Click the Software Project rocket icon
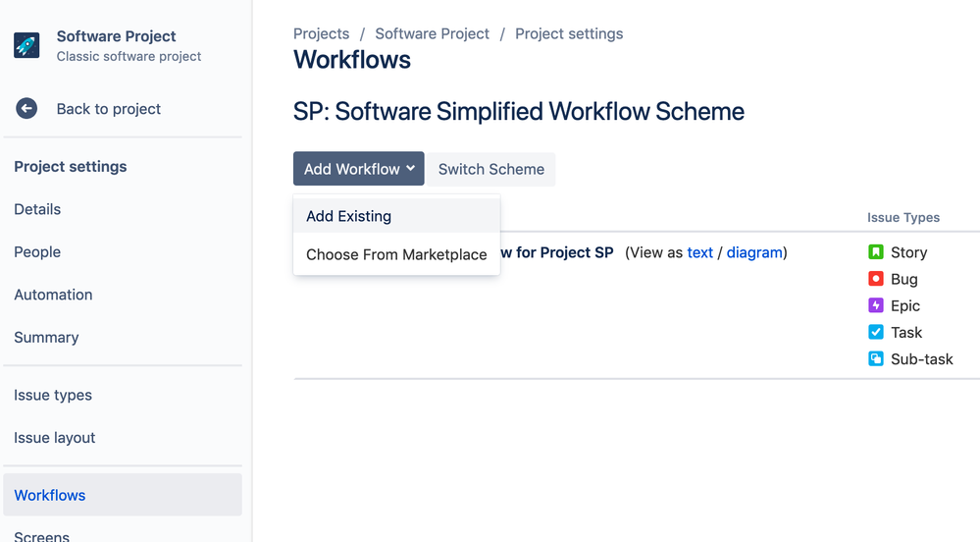980x542 pixels. click(x=26, y=45)
